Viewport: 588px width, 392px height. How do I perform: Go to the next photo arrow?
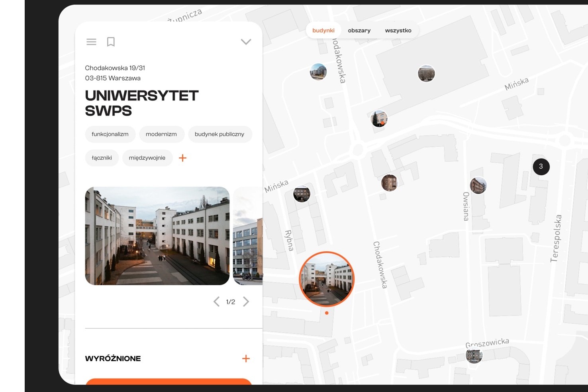click(246, 302)
